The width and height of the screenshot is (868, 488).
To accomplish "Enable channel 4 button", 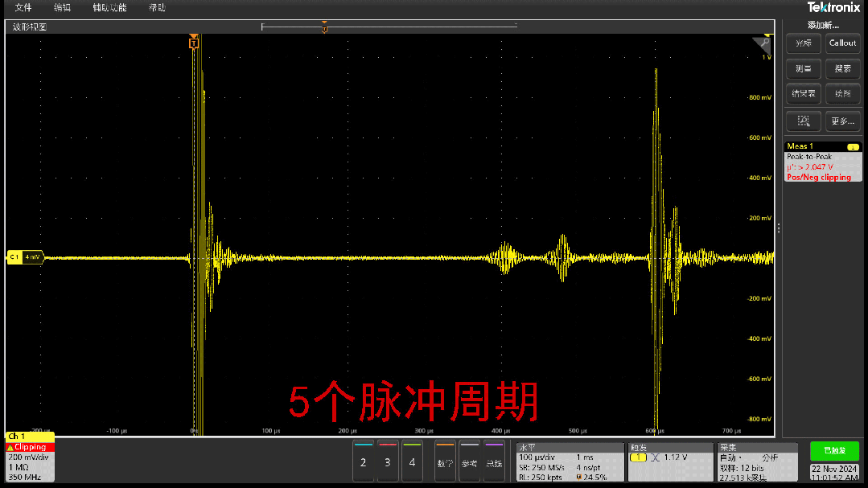I will [x=412, y=461].
